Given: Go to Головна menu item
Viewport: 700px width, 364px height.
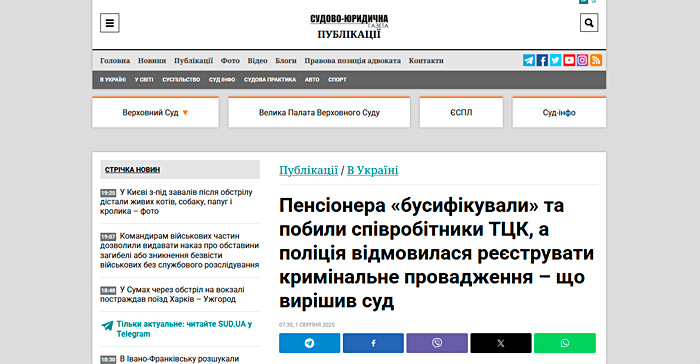Looking at the screenshot, I should (x=115, y=61).
